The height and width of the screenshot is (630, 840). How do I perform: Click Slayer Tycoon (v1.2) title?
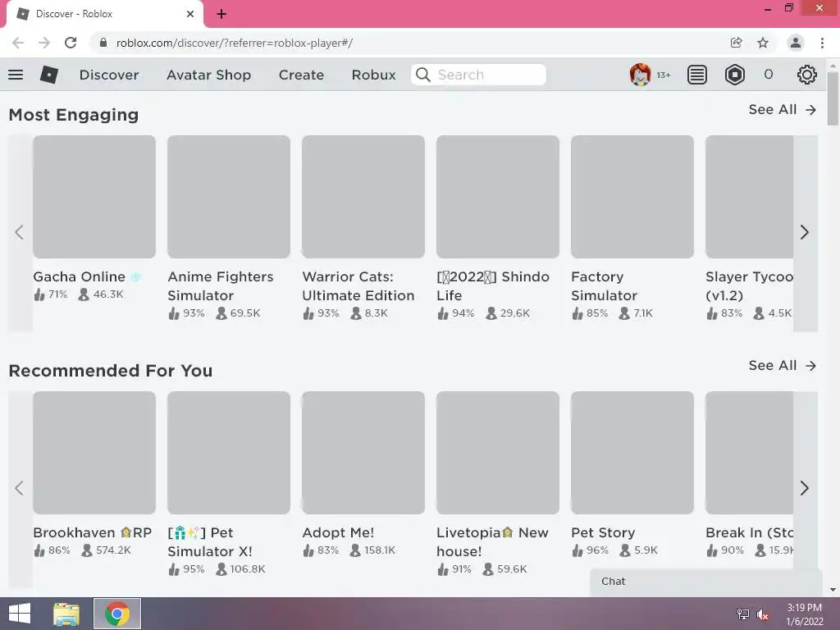click(749, 286)
